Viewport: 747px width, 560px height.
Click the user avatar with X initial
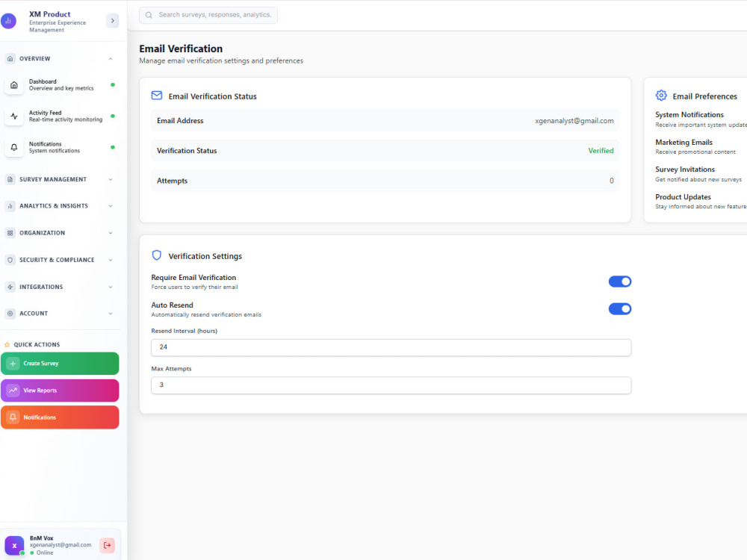tap(14, 546)
